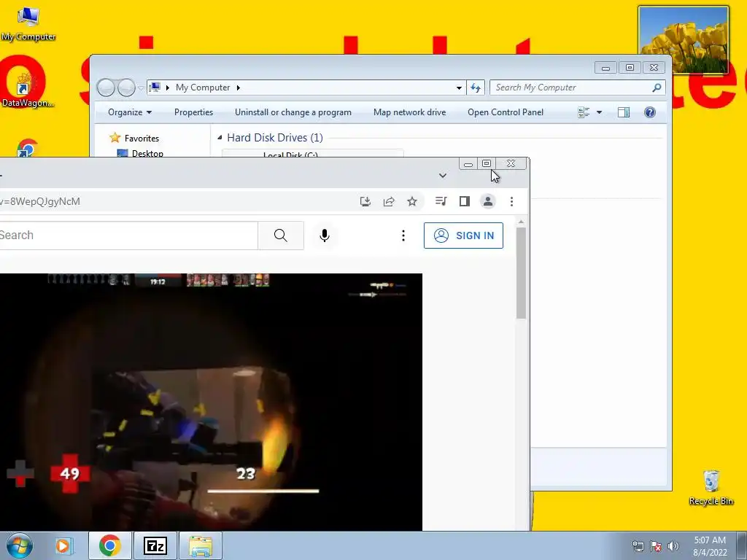Select Desktop under Favorites
The image size is (747, 560).
[x=147, y=153]
